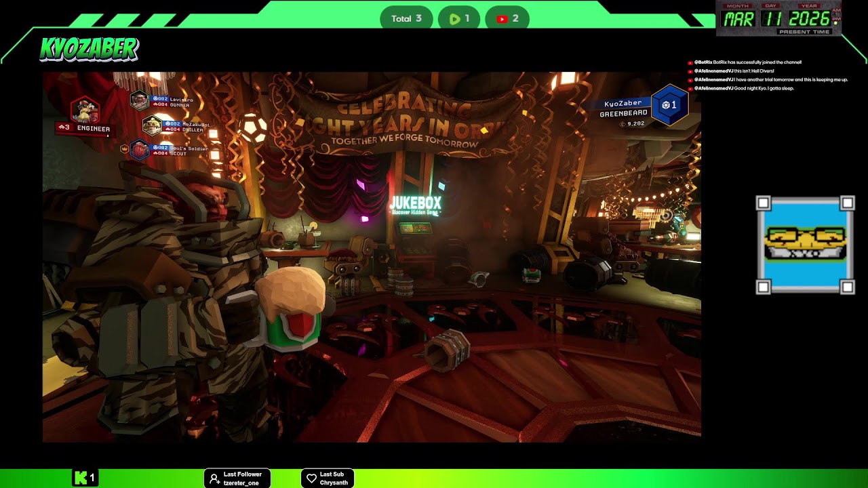This screenshot has width=868, height=488.
Task: Click Soul's Soldier Scout portrait icon
Action: (139, 150)
